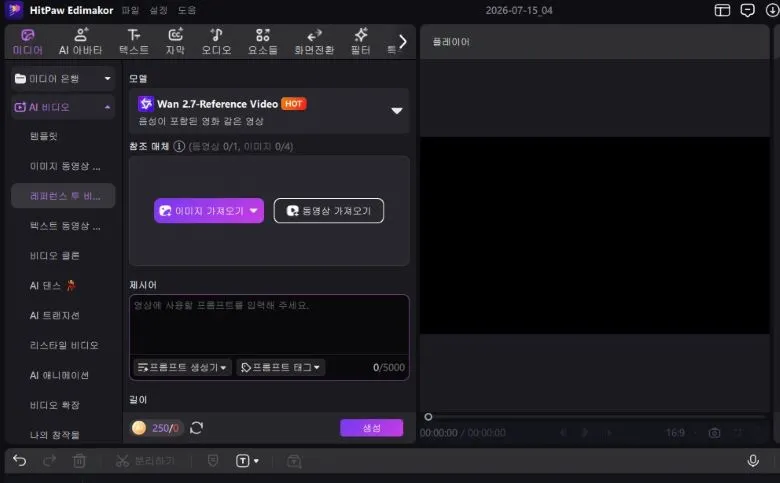This screenshot has height=483, width=780.
Task: Click the redo arrow icon
Action: pyautogui.click(x=49, y=461)
